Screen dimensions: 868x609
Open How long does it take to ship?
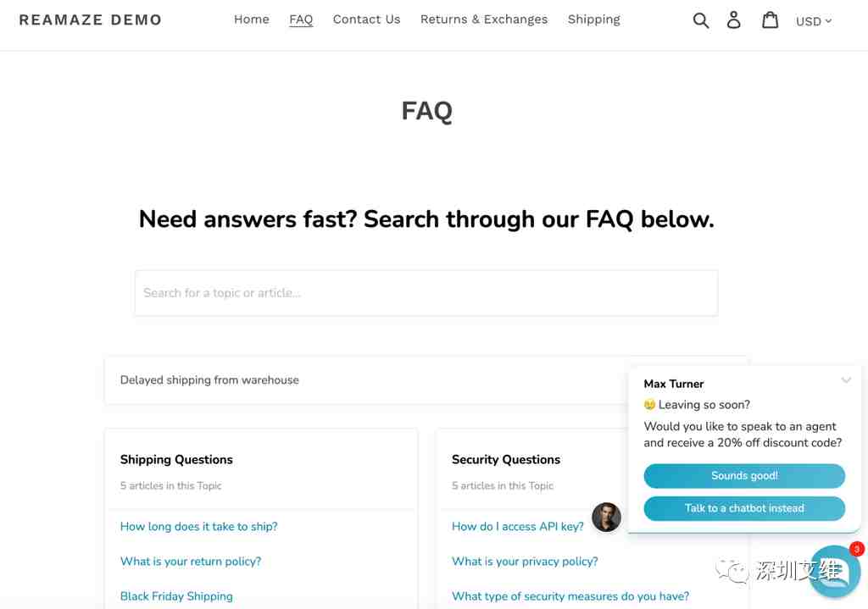[x=198, y=527]
